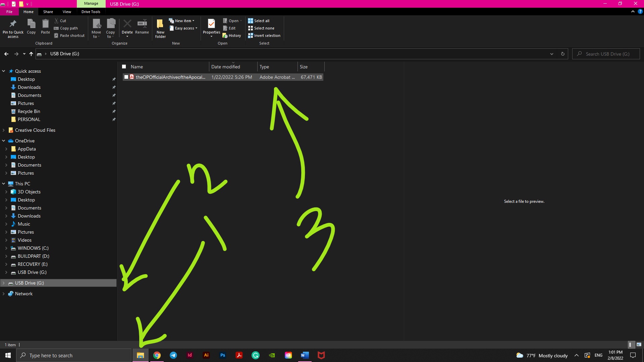The width and height of the screenshot is (644, 362).
Task: Sort by the Size column header
Action: click(x=311, y=67)
